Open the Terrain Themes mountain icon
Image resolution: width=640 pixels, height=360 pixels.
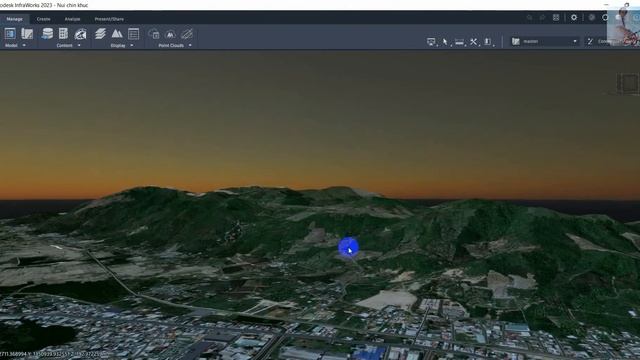click(117, 33)
